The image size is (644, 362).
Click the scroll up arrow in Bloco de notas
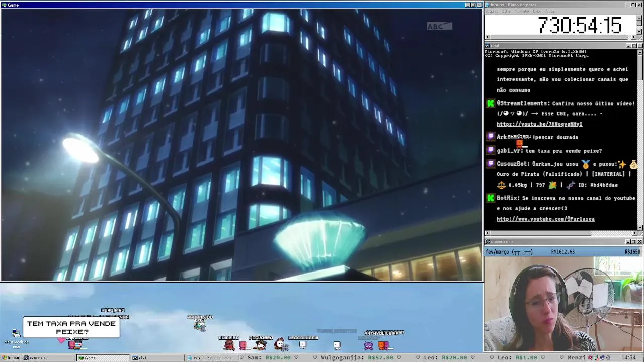640,17
